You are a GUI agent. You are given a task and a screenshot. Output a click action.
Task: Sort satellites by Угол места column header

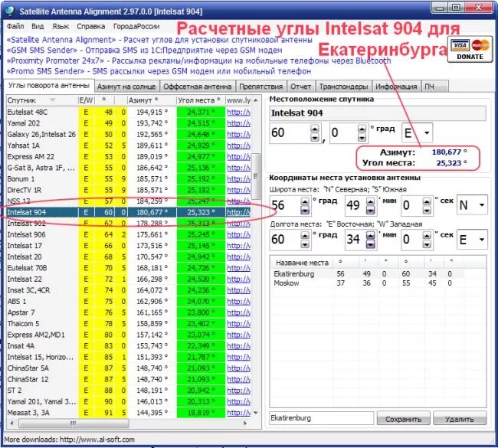(201, 100)
